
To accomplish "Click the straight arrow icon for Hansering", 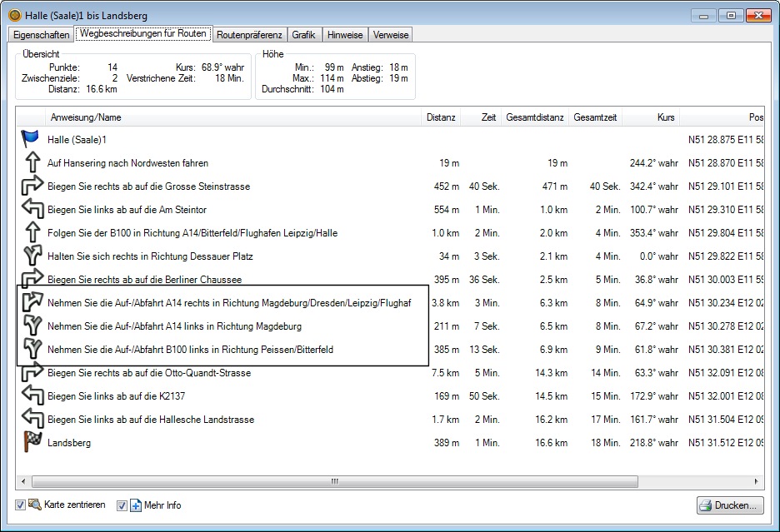I will coord(31,163).
